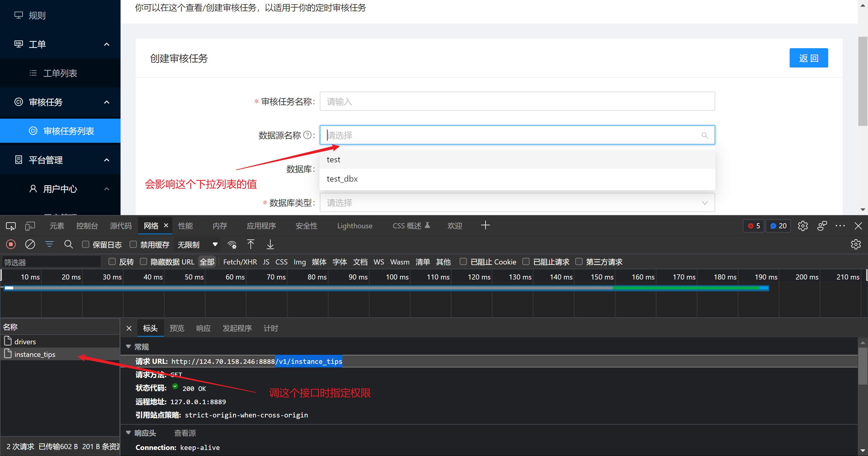
Task: Open network conditions wifi icon
Action: pos(232,245)
